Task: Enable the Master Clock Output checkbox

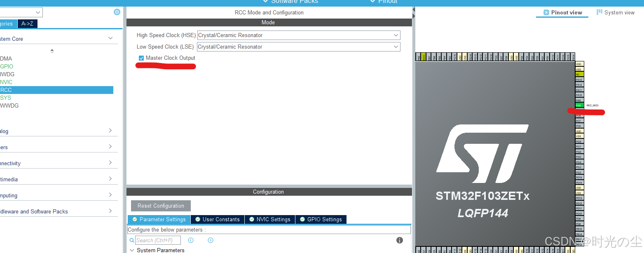Action: point(141,58)
